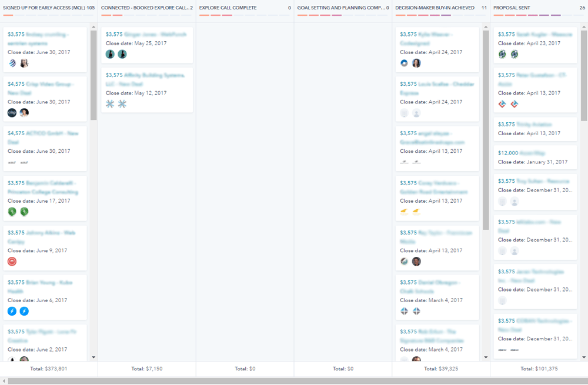Click the Total $101,375 footer for Proposal Sent
Screen dimensions: 588x385
click(535, 369)
